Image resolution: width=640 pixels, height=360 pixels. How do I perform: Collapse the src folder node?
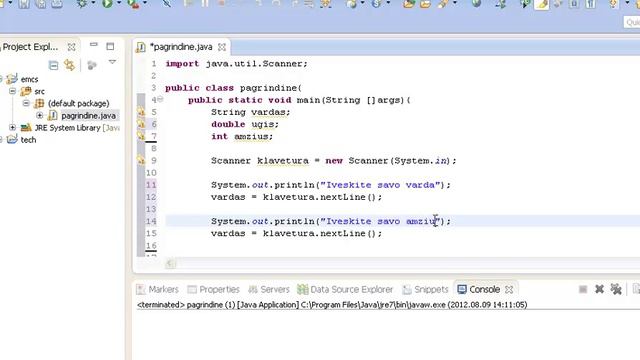13,91
